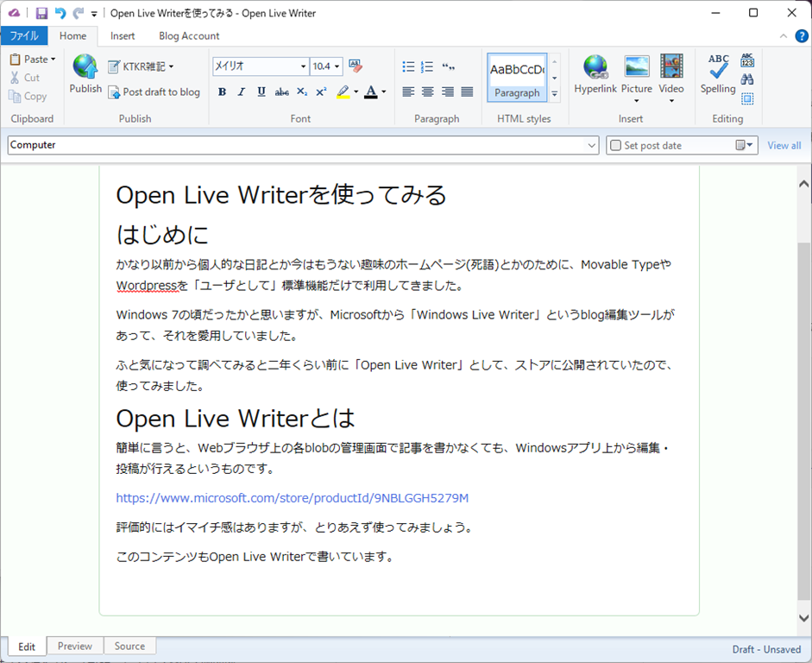Expand the HTML styles gallery
Image resolution: width=812 pixels, height=663 pixels.
(x=555, y=94)
